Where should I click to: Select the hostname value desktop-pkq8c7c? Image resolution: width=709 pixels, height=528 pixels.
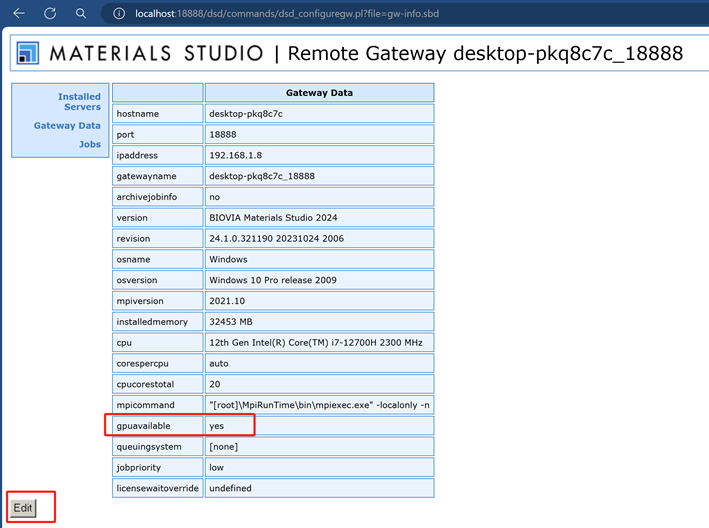point(319,113)
